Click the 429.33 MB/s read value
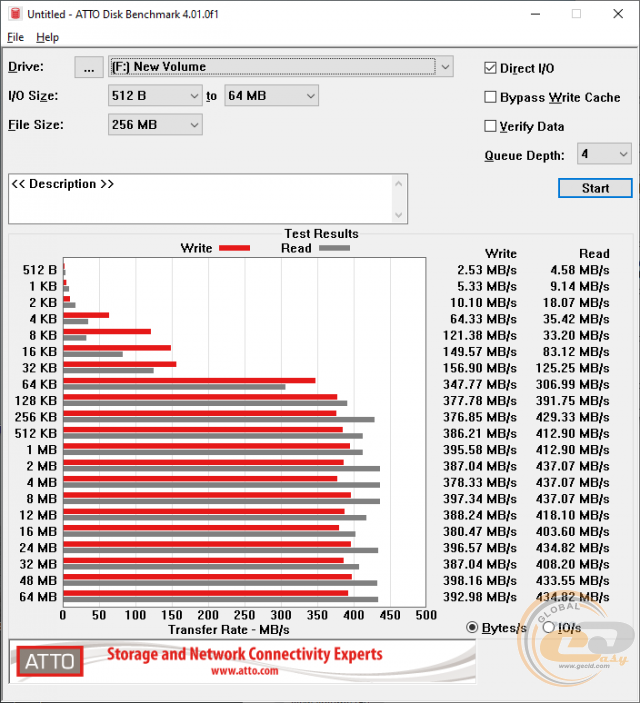Screen dimensions: 640x703 click(x=572, y=417)
